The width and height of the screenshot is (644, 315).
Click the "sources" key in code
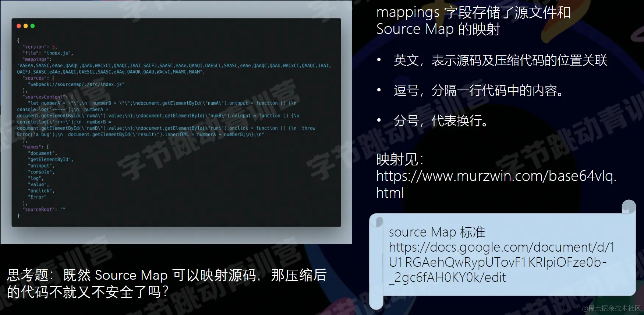click(35, 78)
